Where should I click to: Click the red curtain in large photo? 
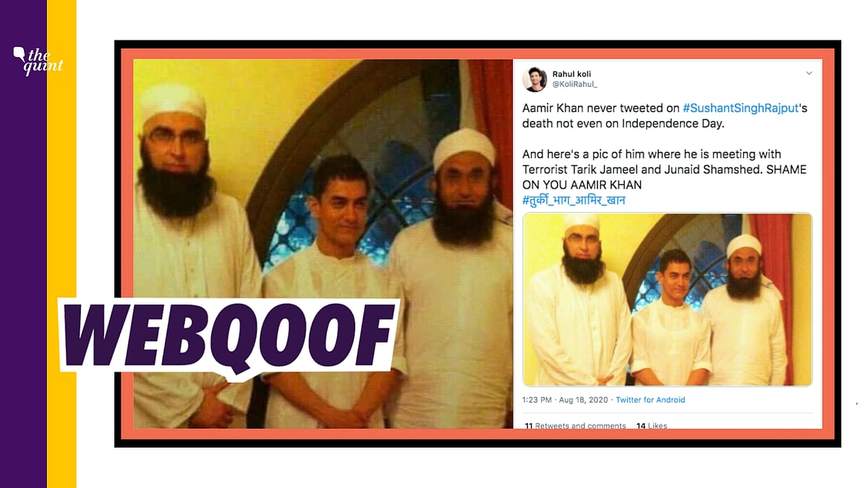pyautogui.click(x=490, y=145)
